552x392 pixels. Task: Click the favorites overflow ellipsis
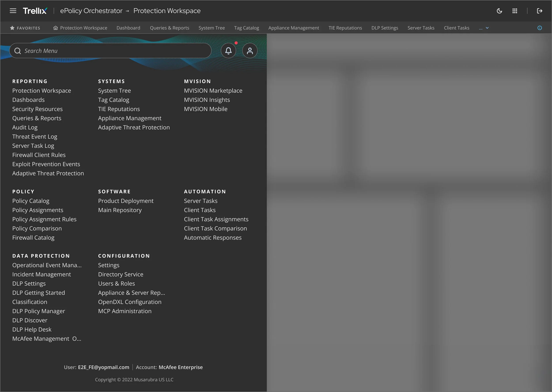[480, 28]
